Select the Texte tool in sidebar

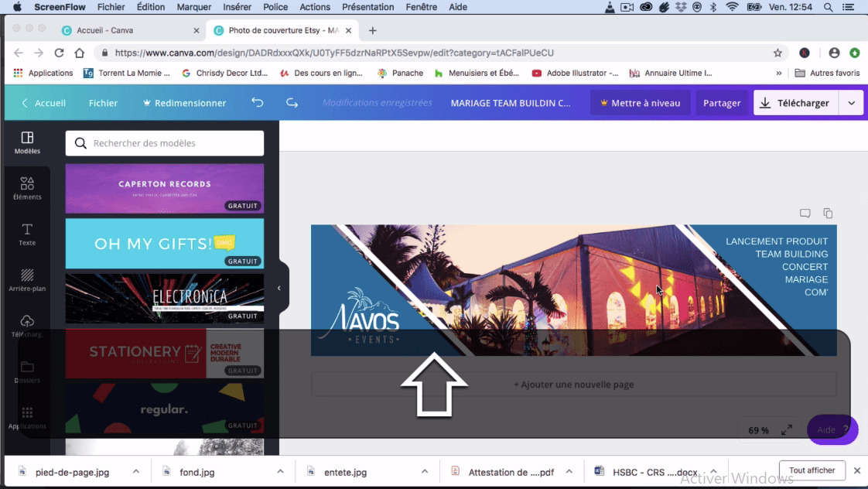tap(27, 234)
